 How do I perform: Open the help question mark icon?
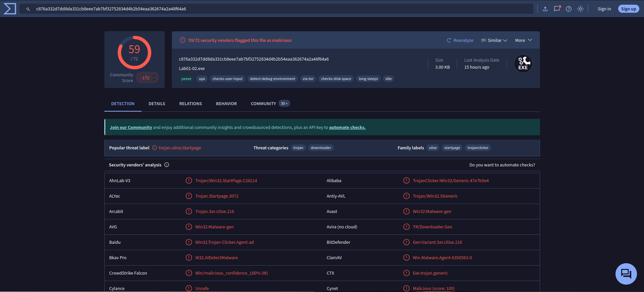point(569,9)
